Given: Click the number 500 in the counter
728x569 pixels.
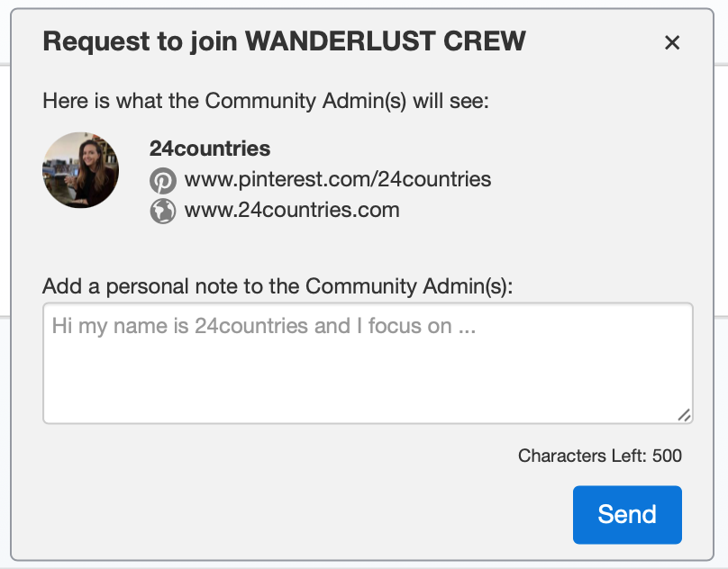Looking at the screenshot, I should (667, 456).
